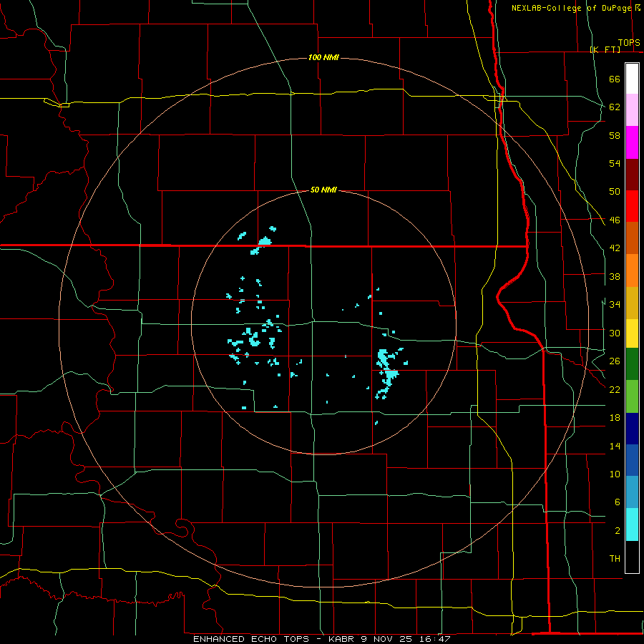Image resolution: width=644 pixels, height=644 pixels.
Task: Pick the dark orange legend band
Action: (x=632, y=238)
